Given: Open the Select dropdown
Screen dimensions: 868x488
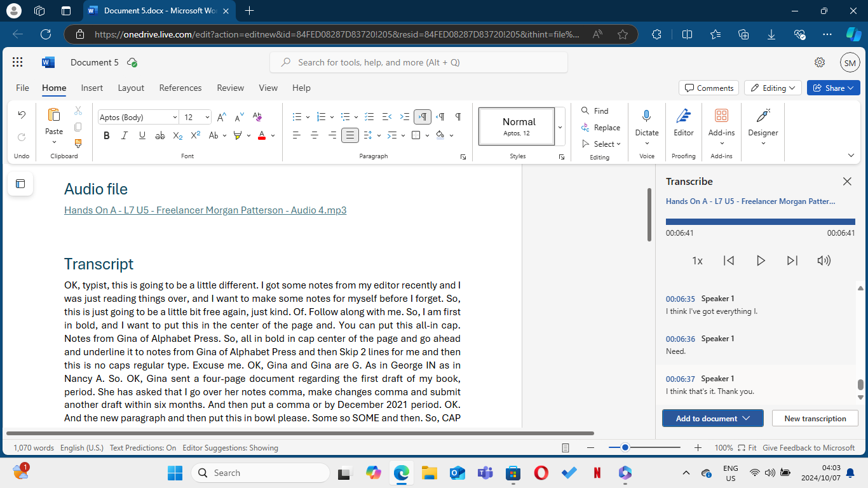Looking at the screenshot, I should (600, 144).
